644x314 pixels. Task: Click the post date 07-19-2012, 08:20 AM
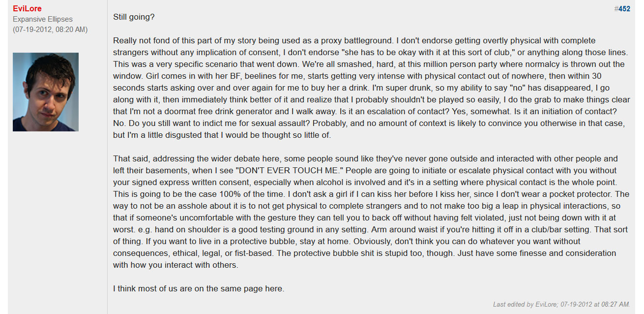click(x=50, y=30)
